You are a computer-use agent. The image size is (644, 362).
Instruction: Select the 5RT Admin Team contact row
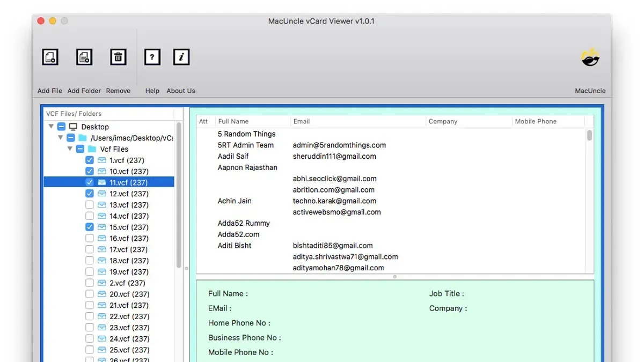391,145
